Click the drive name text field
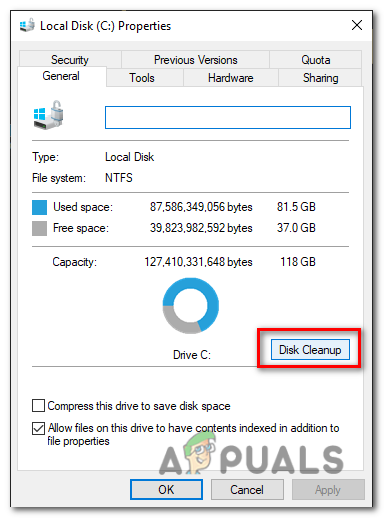384x518 pixels. click(228, 117)
